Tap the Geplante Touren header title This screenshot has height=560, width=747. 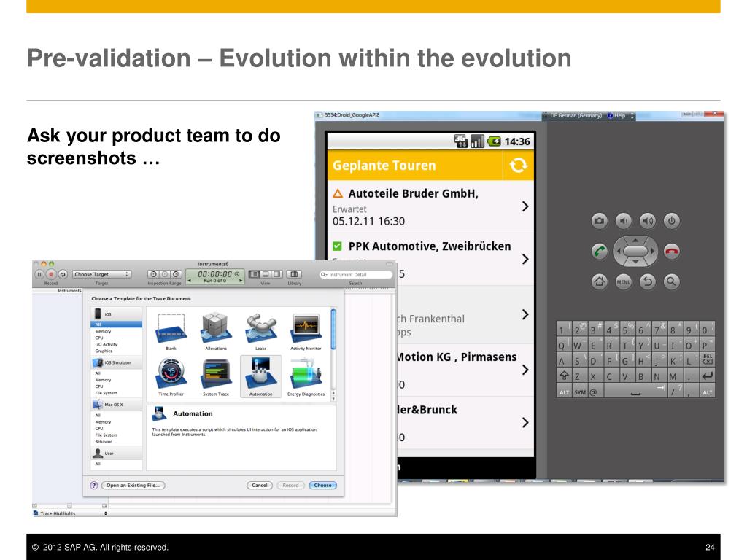pyautogui.click(x=384, y=166)
